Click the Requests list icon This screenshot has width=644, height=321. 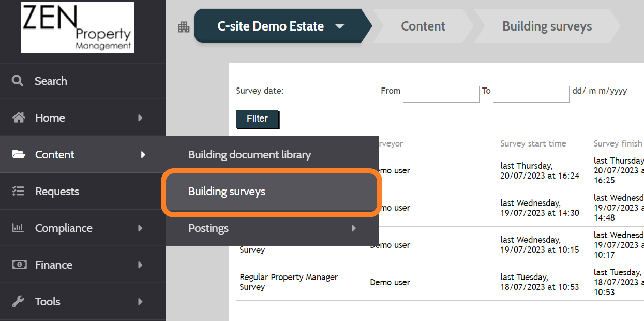point(18,191)
